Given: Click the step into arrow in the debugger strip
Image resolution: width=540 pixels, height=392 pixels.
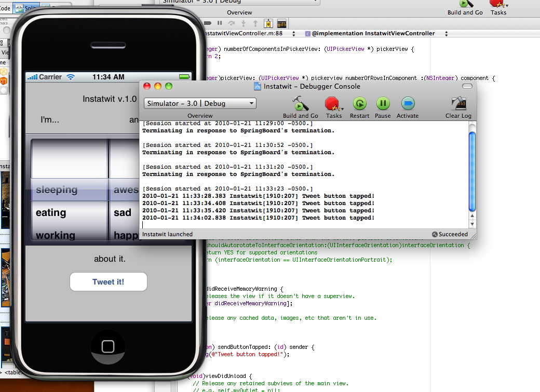Looking at the screenshot, I should (x=244, y=23).
